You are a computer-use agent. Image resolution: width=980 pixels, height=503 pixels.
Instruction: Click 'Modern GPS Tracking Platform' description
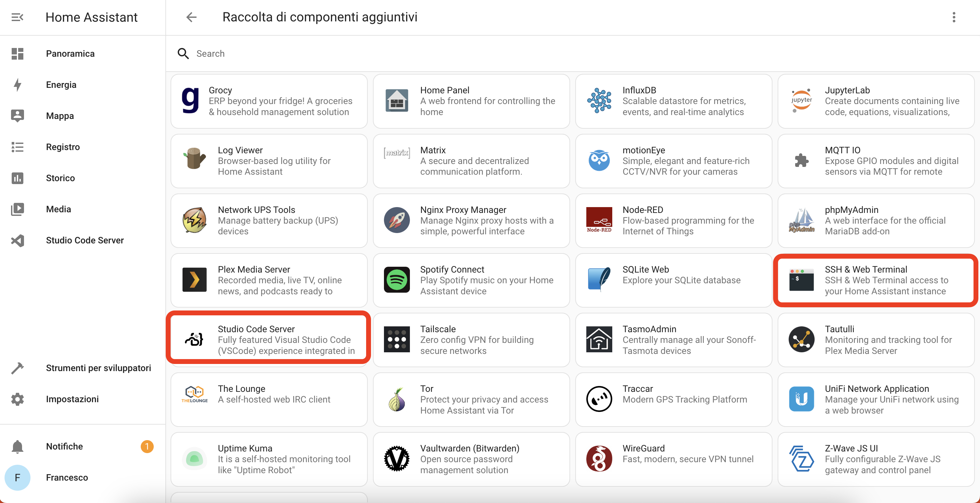[x=685, y=399]
